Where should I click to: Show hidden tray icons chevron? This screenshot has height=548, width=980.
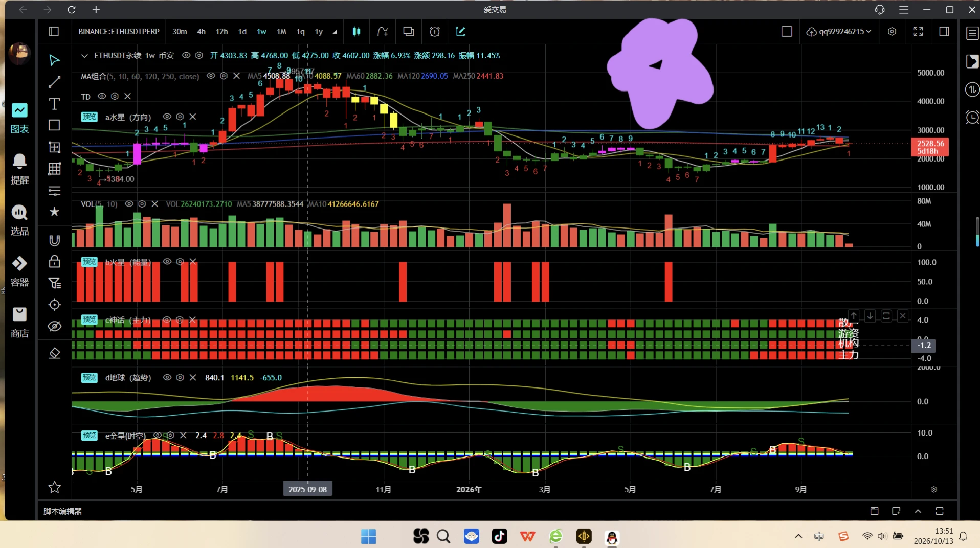point(798,536)
